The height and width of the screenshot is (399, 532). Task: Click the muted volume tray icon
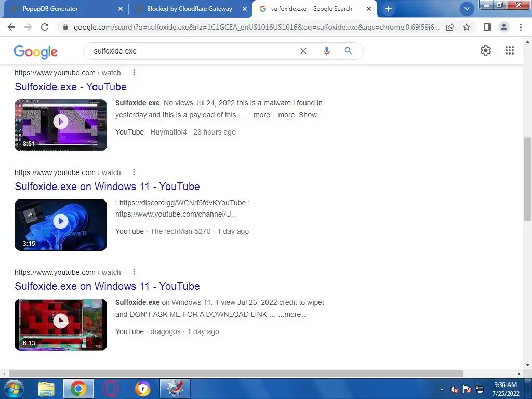pos(455,389)
